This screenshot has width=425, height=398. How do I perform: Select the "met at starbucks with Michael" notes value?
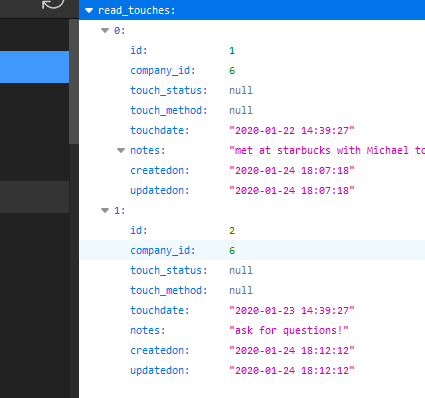(x=327, y=150)
